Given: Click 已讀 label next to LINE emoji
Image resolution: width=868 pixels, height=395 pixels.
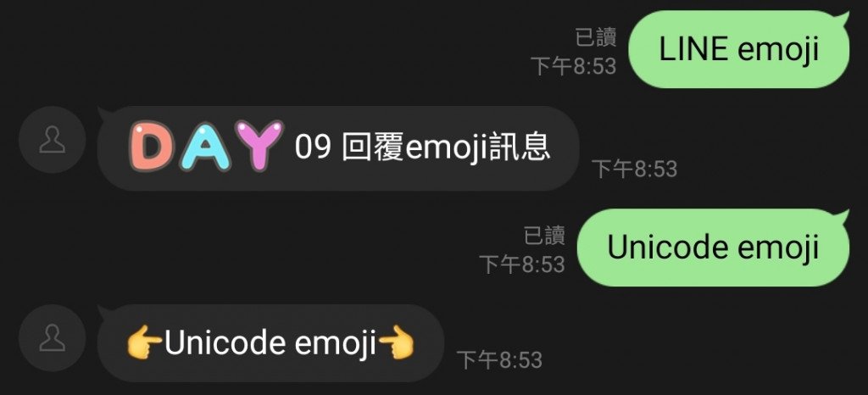Looking at the screenshot, I should pyautogui.click(x=596, y=37).
